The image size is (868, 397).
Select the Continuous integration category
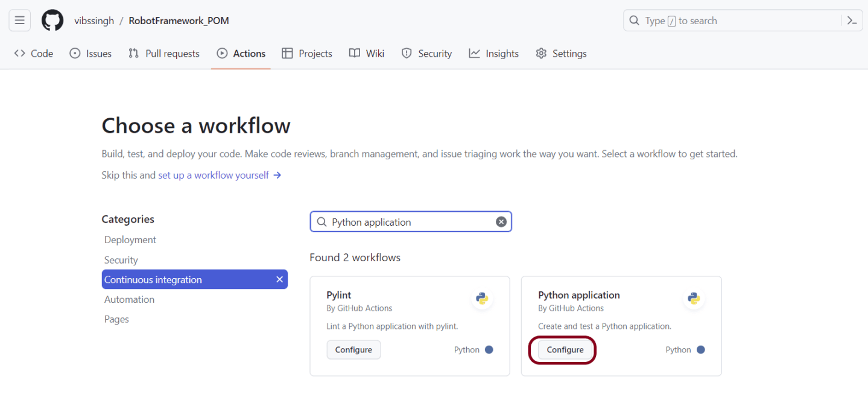coord(194,279)
